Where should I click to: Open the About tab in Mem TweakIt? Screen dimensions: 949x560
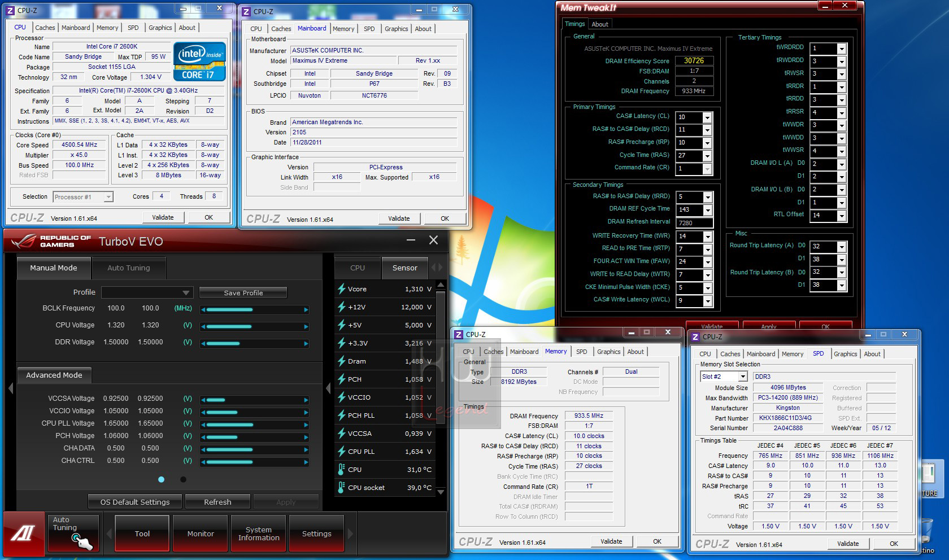[x=600, y=24]
